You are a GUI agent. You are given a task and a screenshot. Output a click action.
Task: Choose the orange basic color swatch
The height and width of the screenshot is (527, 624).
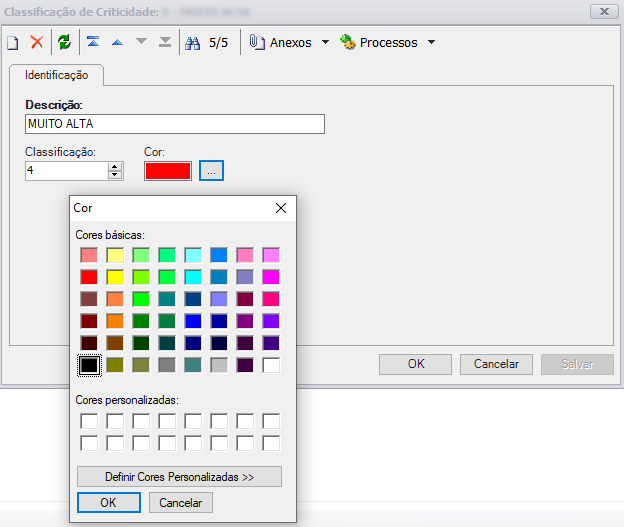click(x=115, y=321)
